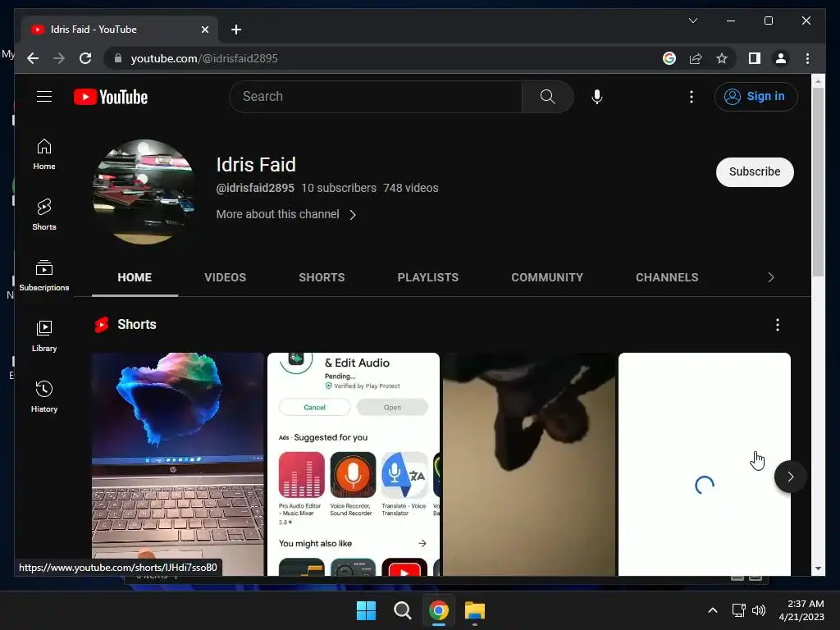Open the white loading spinner short

(x=704, y=464)
